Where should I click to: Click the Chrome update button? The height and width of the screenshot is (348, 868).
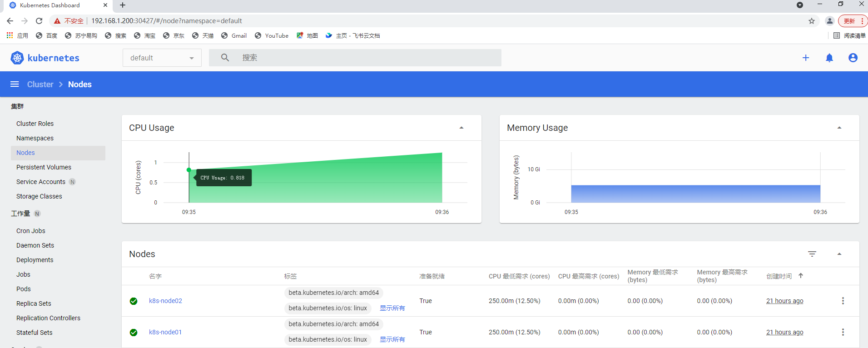point(853,21)
